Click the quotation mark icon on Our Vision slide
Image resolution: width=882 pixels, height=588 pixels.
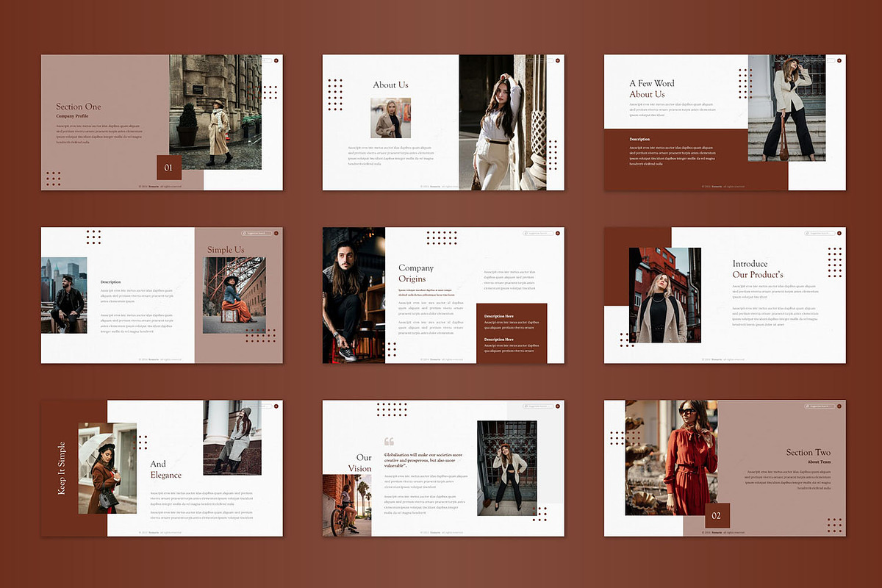389,442
